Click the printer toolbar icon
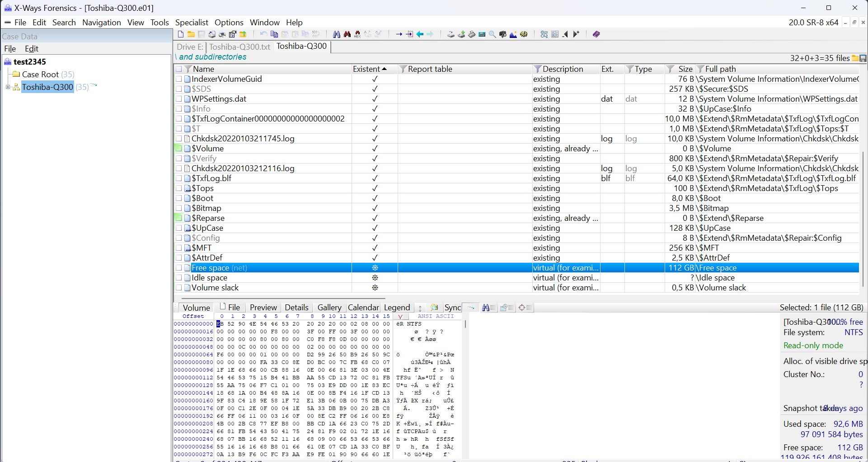 pos(222,34)
